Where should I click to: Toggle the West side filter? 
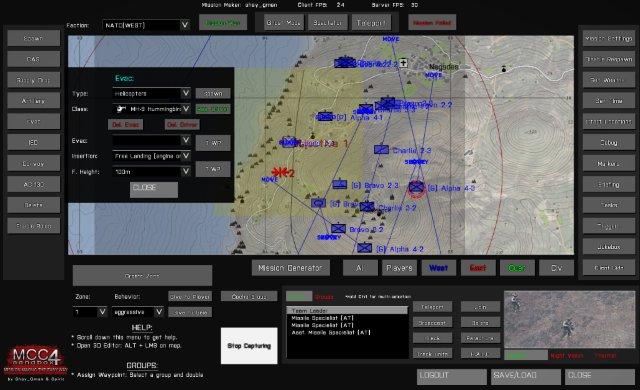tap(438, 268)
